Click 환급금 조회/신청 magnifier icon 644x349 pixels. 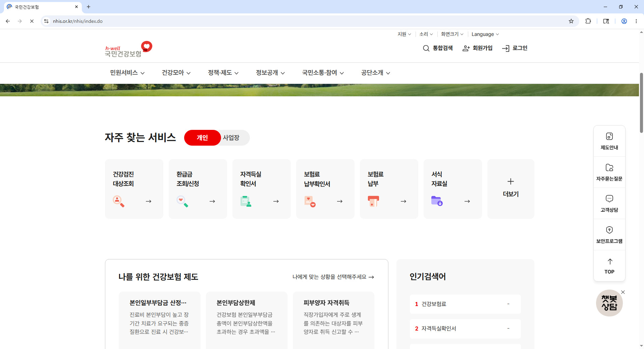tap(182, 201)
